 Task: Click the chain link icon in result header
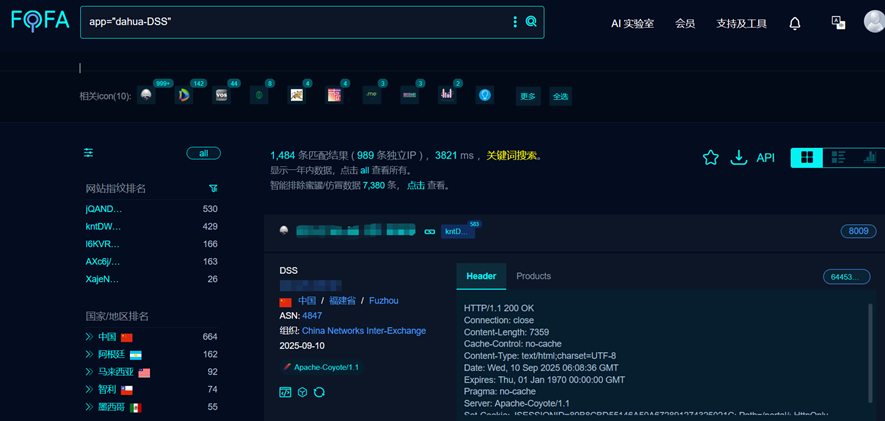[x=430, y=231]
